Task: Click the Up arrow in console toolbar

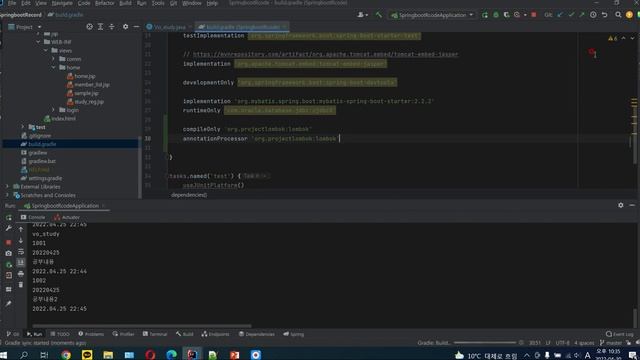Action: 21,229
